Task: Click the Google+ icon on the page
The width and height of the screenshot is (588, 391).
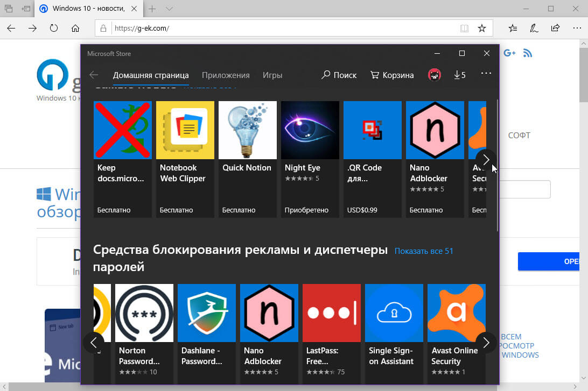Action: coord(509,52)
